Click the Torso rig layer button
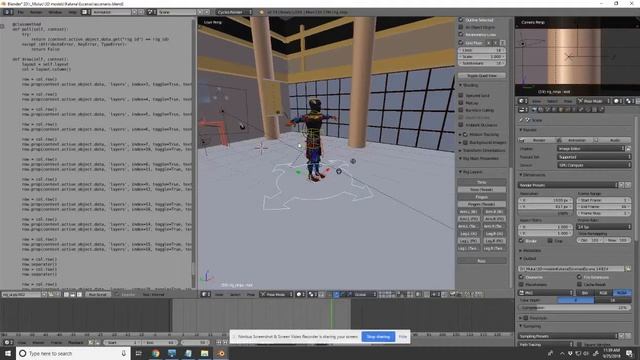This screenshot has height=360, width=640. (x=482, y=182)
